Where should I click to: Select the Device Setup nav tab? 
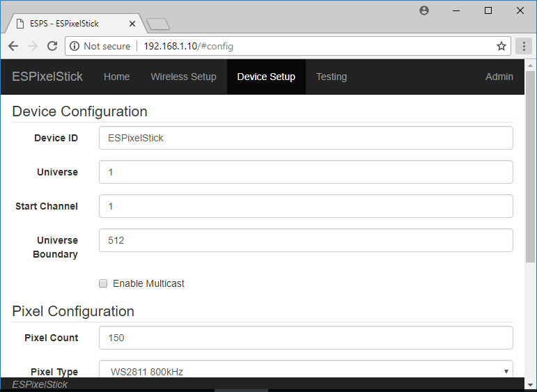tap(266, 77)
